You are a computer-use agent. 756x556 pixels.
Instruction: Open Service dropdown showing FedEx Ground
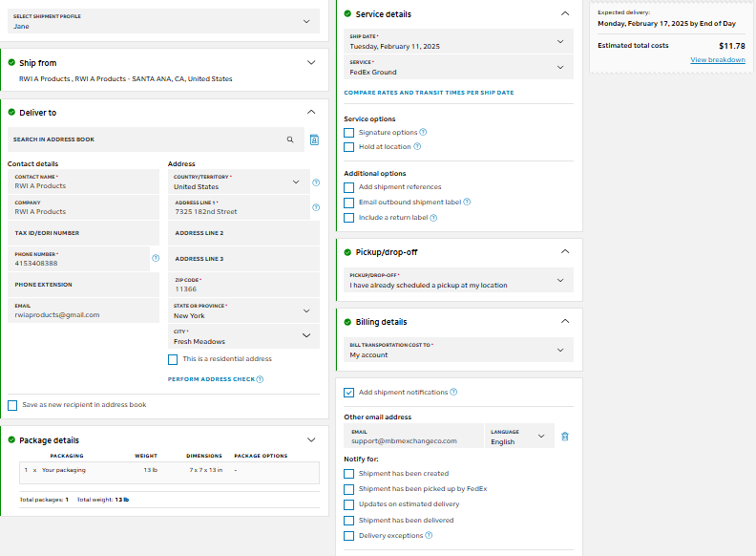(x=458, y=67)
